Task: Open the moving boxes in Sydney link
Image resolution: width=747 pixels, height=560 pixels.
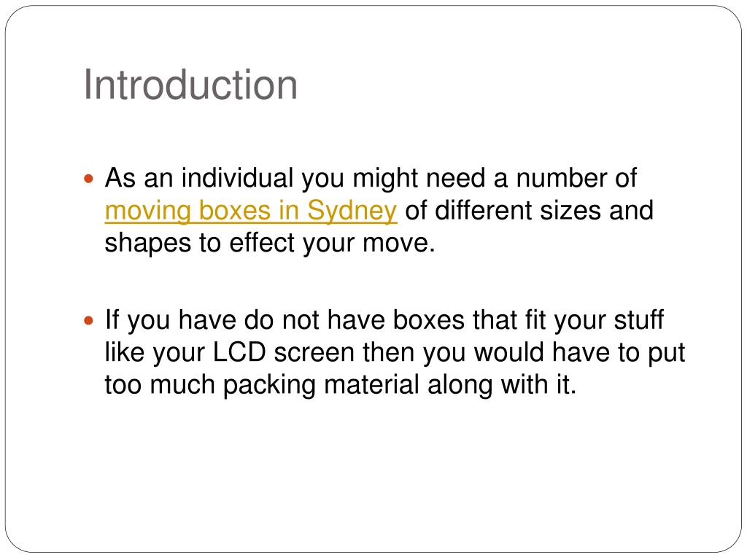Action: (x=251, y=211)
